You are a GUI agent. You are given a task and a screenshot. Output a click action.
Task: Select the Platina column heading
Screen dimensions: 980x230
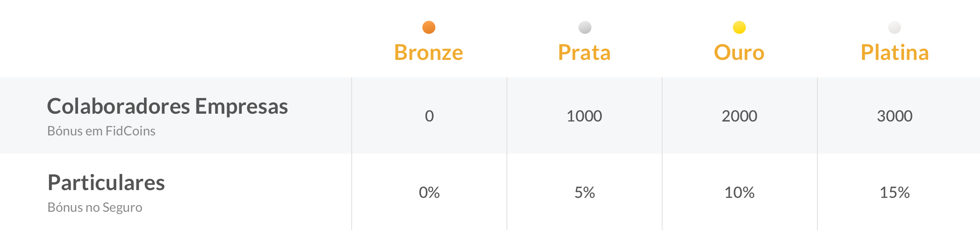(895, 53)
